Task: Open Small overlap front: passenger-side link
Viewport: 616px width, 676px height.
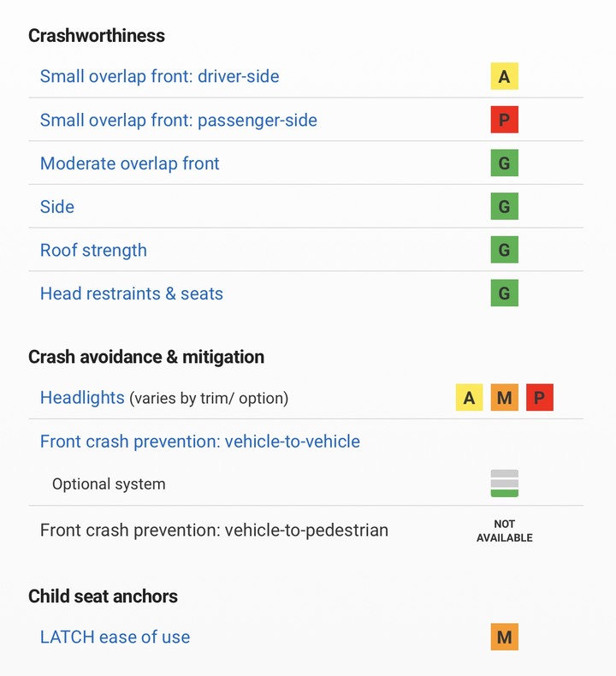Action: (179, 120)
